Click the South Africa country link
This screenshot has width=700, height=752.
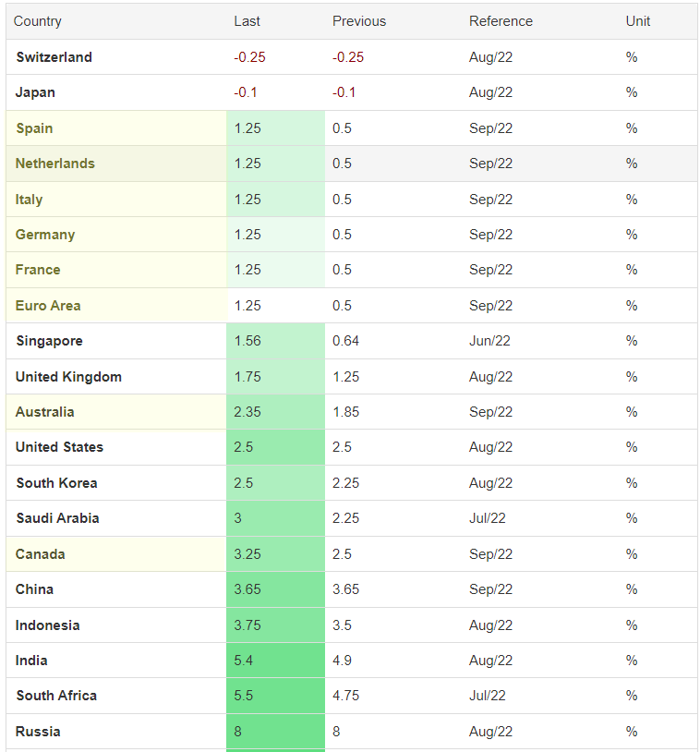[56, 696]
